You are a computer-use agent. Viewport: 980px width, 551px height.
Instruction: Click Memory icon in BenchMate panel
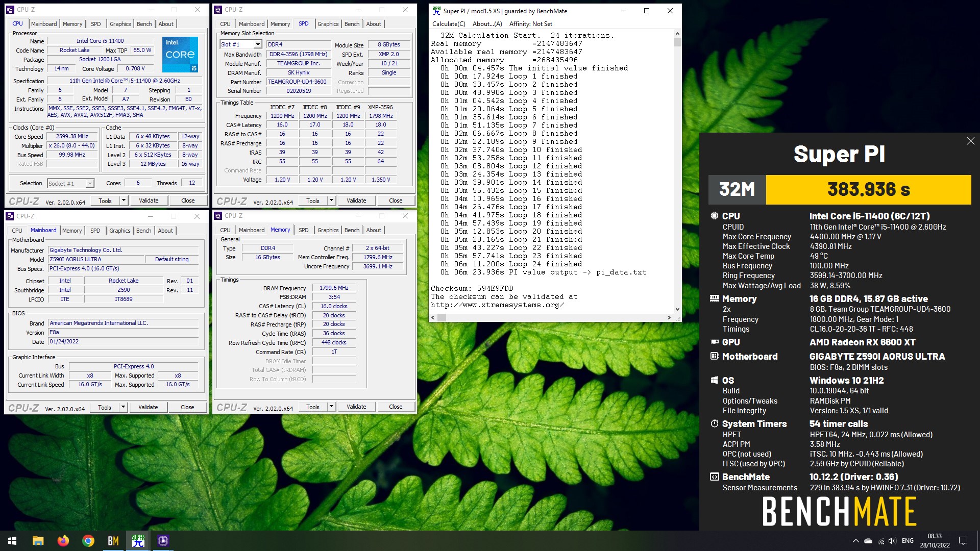714,298
